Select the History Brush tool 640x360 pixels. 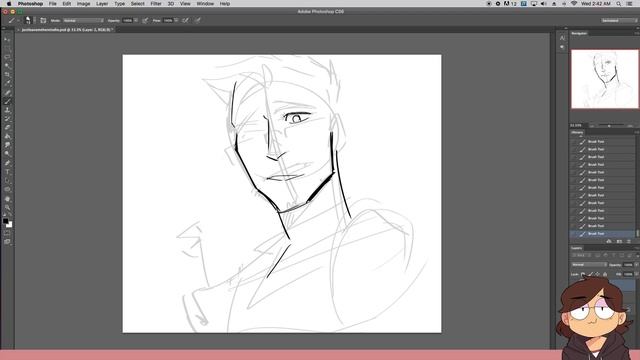7,119
